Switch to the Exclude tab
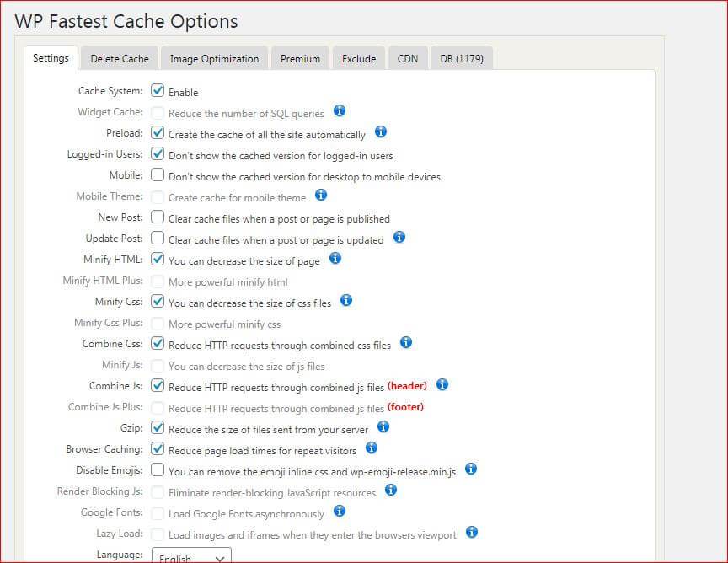Screen dimensions: 728x563 click(359, 58)
